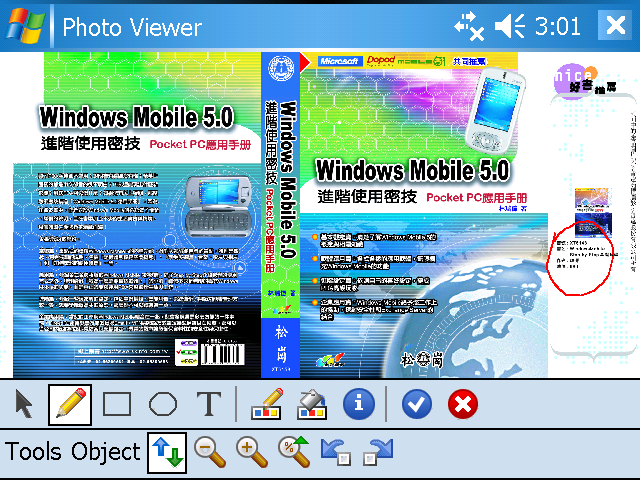Close Photo Viewer with the X button

pyautogui.click(x=615, y=25)
